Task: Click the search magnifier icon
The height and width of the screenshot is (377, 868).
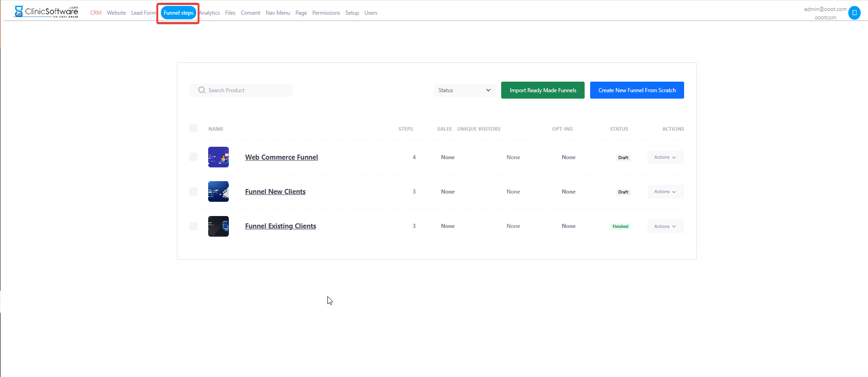Action: pyautogui.click(x=201, y=90)
